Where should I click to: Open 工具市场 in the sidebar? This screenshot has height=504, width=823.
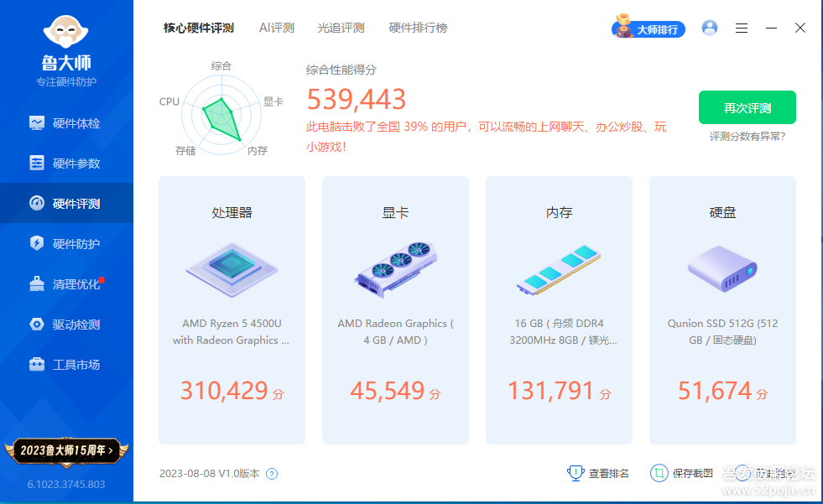point(66,365)
